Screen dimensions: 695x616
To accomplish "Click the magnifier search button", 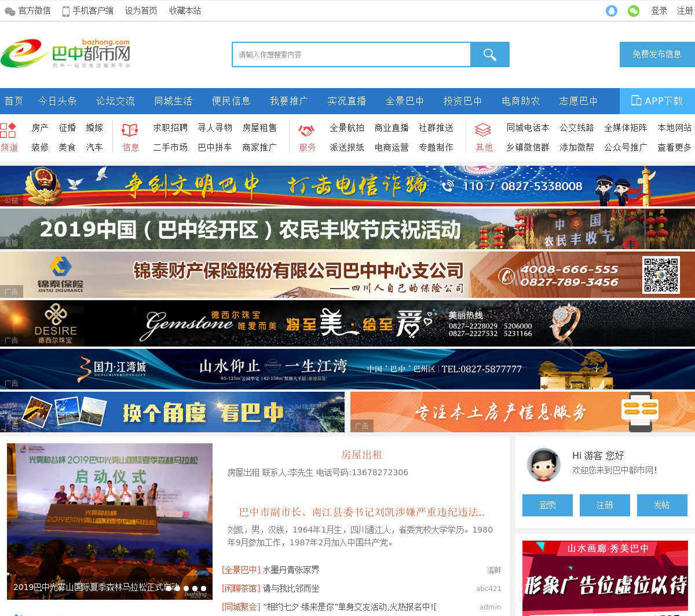I will pyautogui.click(x=489, y=54).
